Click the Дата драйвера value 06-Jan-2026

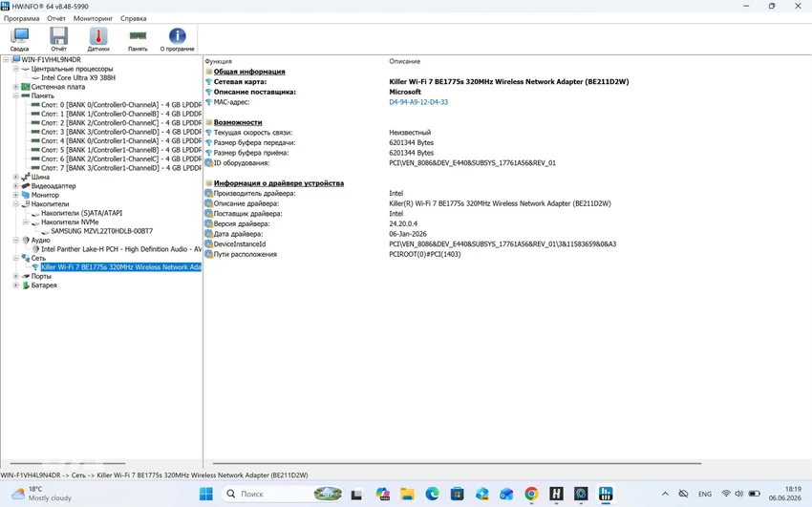[x=408, y=234]
